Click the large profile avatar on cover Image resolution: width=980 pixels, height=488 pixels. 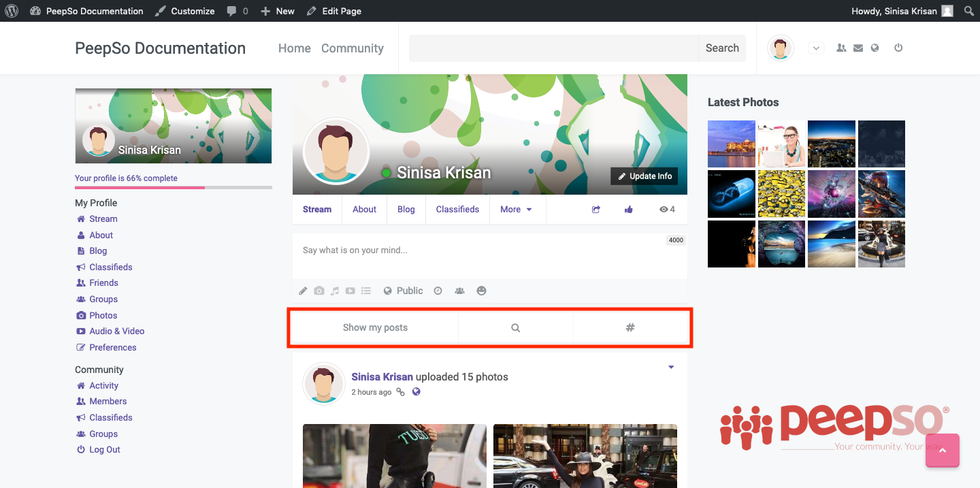[x=336, y=152]
